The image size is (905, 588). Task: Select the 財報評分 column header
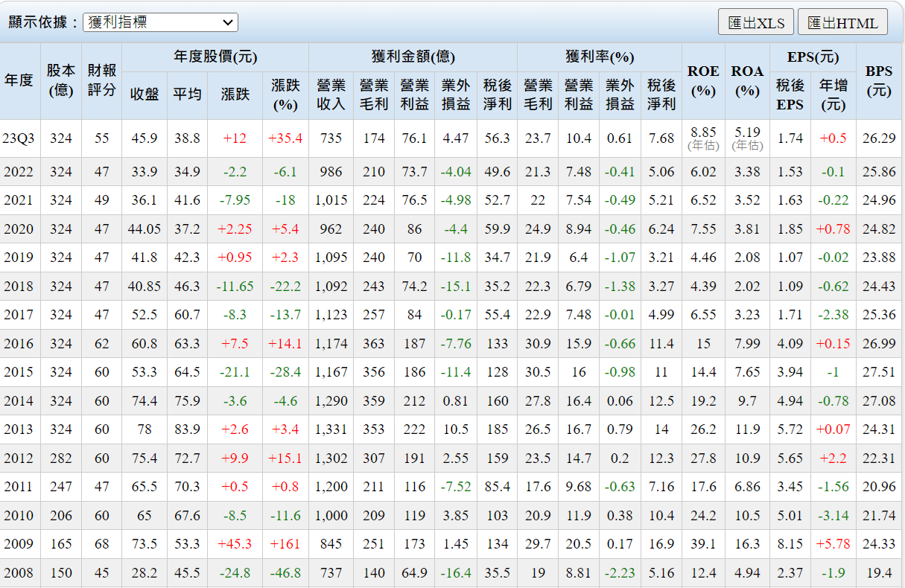pyautogui.click(x=102, y=80)
